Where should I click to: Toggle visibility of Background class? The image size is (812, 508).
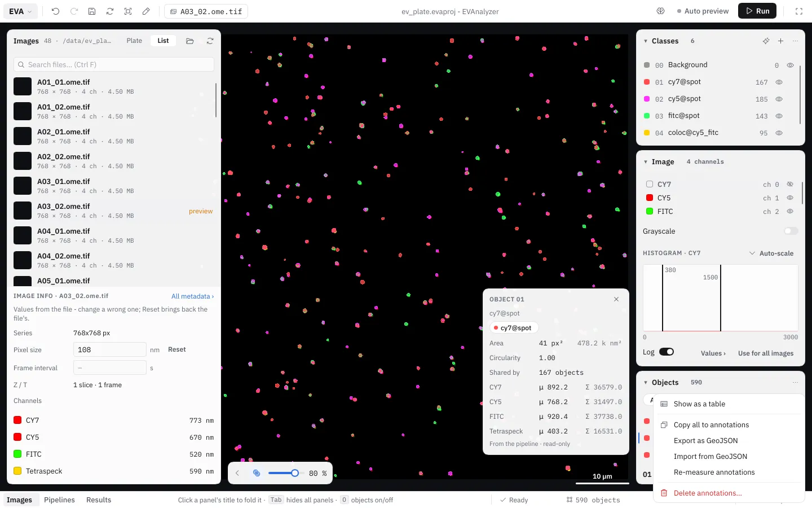point(791,65)
